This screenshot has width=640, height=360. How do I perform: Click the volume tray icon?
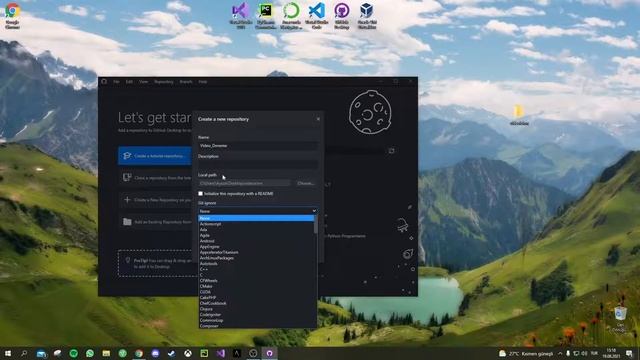pos(584,353)
